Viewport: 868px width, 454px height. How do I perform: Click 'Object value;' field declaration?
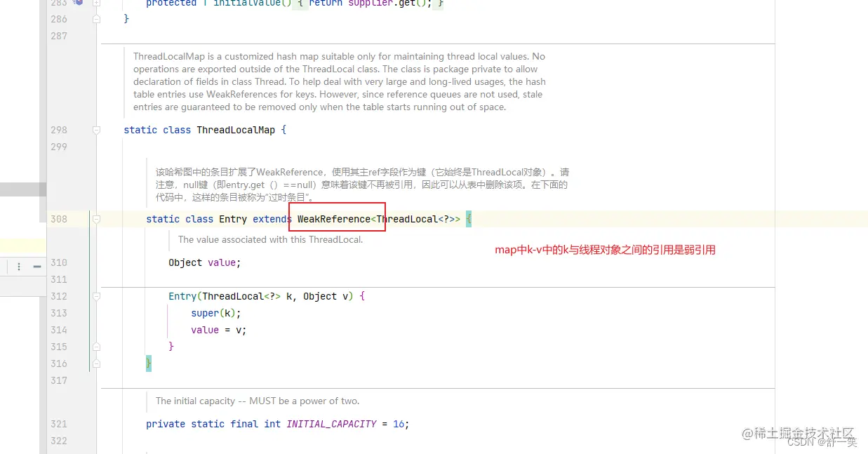204,262
